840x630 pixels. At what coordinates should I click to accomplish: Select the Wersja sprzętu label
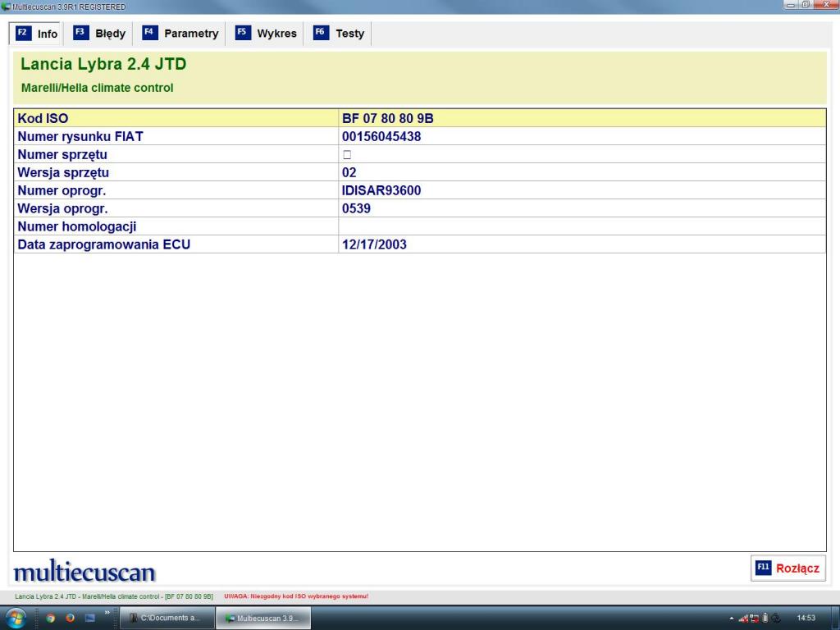click(63, 172)
